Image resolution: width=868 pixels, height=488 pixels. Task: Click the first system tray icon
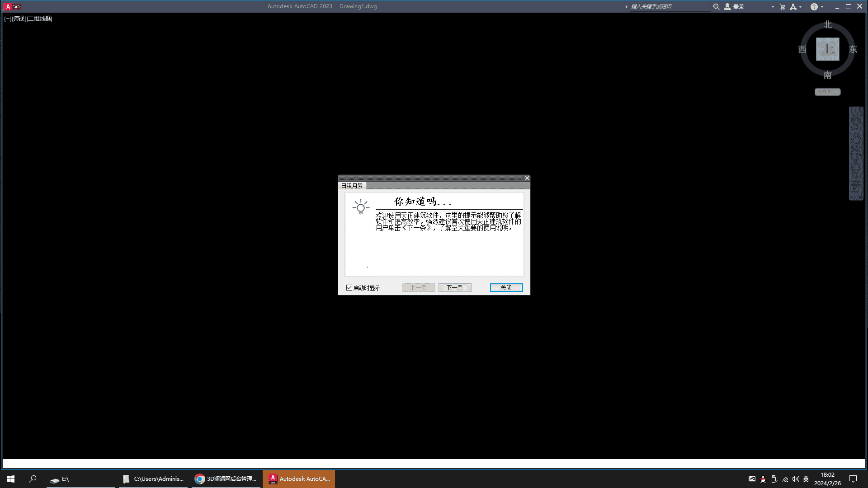[x=752, y=479]
